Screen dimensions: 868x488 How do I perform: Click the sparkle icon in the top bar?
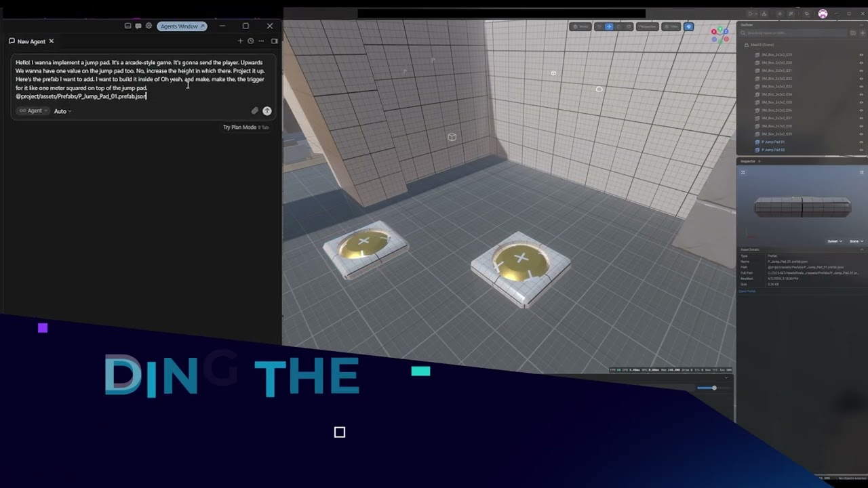pyautogui.click(x=780, y=14)
